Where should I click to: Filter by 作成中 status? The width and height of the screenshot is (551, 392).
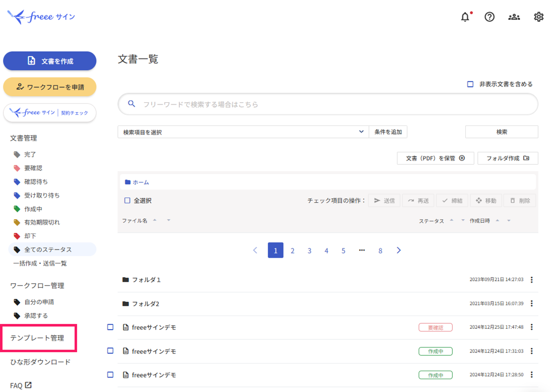click(x=33, y=209)
